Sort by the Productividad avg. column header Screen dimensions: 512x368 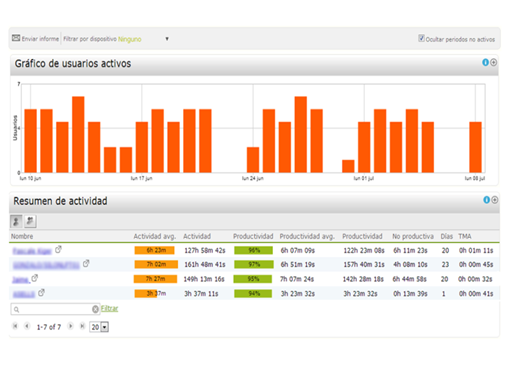pyautogui.click(x=307, y=236)
